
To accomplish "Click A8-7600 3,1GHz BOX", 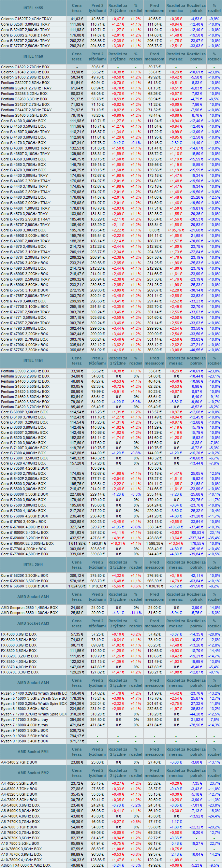I will click(x=19, y=827).
